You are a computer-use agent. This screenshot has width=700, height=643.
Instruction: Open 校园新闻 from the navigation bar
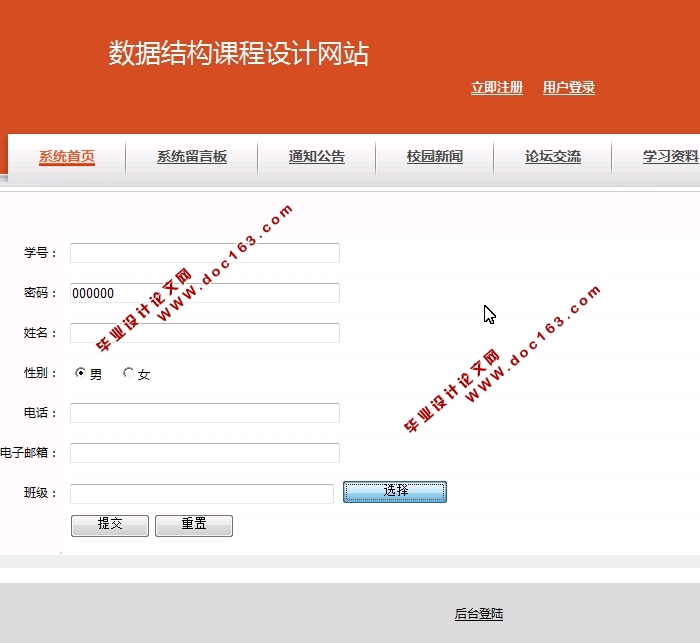point(435,157)
